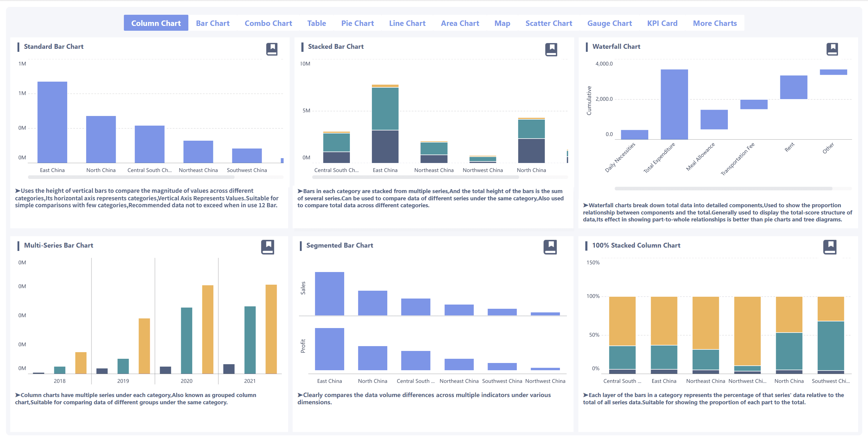This screenshot has width=868, height=438.
Task: Click the Southwest China teal segment in 100% chart
Action: tap(831, 346)
